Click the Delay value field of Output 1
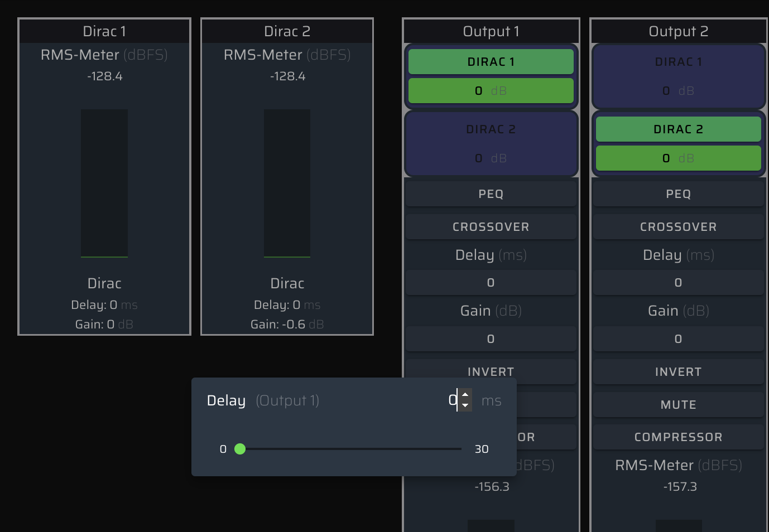The image size is (769, 532). (x=491, y=282)
